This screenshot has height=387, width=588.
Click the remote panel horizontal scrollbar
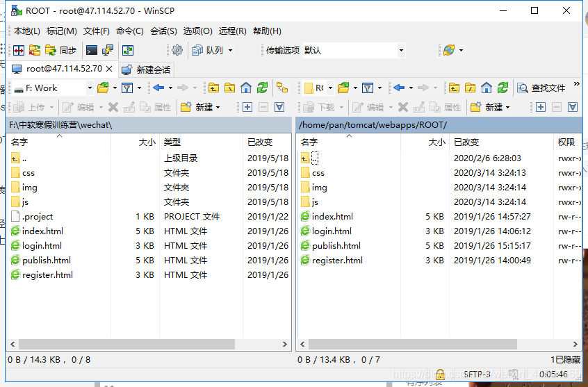pyautogui.click(x=412, y=344)
